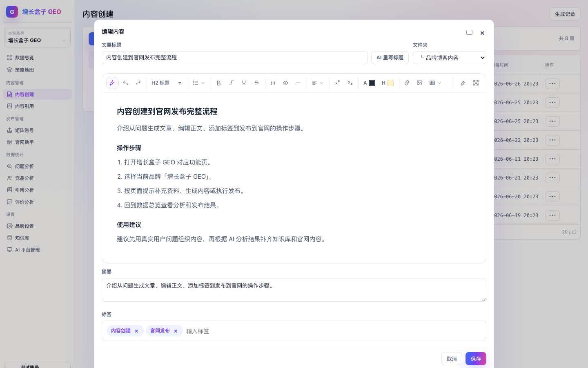The image size is (588, 368).
Task: Remove the 官网发布 tag
Action: pyautogui.click(x=176, y=331)
